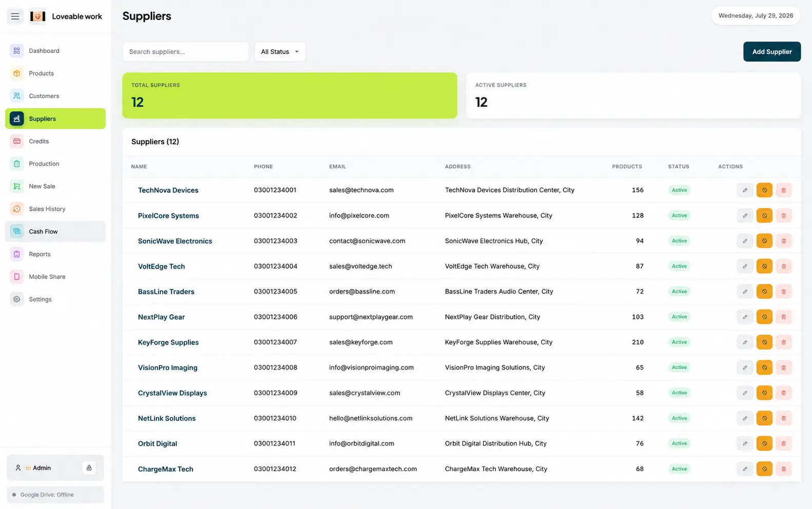Click address VisionPro Imaging Solutions, City
812x509 pixels.
tap(495, 368)
